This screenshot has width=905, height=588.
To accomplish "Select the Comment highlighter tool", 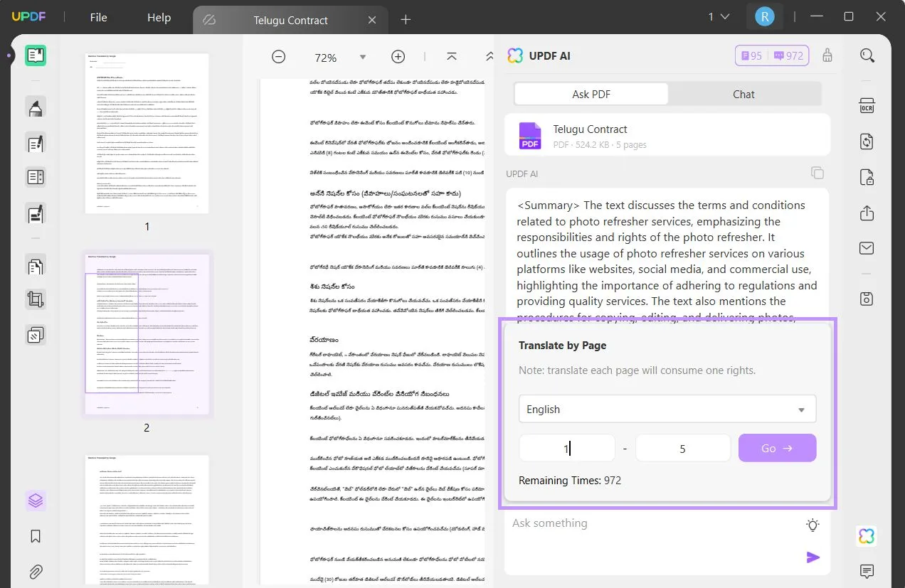I will click(36, 107).
